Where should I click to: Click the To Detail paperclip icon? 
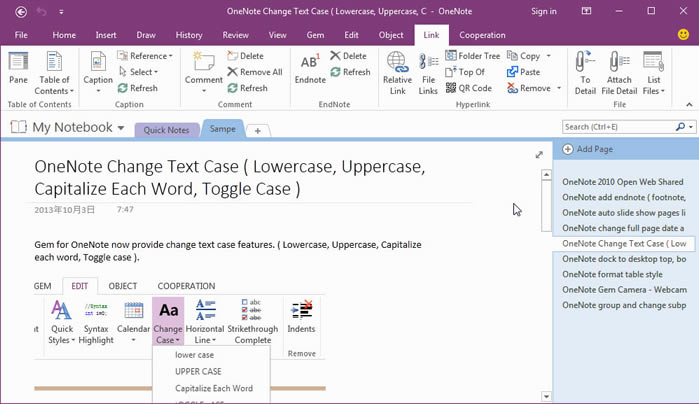tap(586, 66)
